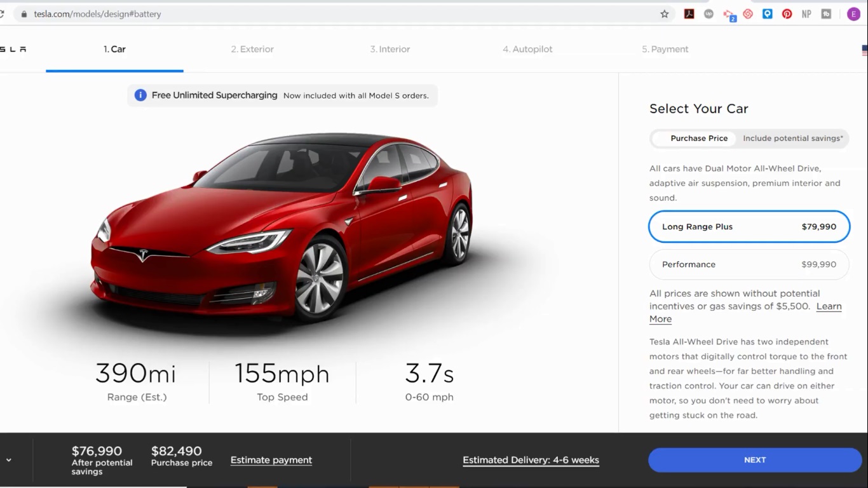
Task: Click the $76,990 after savings price
Action: 97,451
